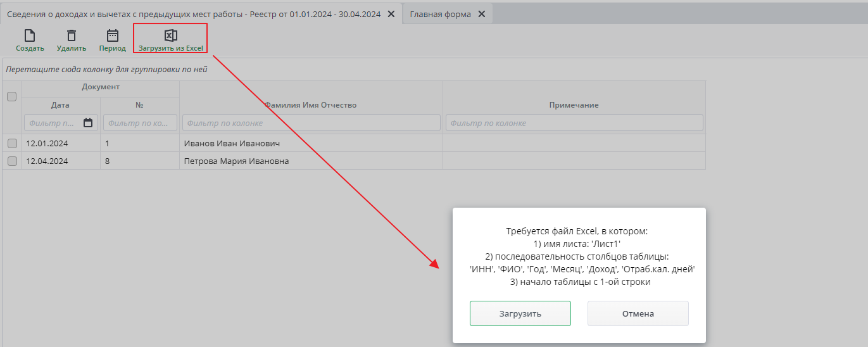868x347 pixels.
Task: Select the cell with date 12.01.2024
Action: [x=61, y=144]
